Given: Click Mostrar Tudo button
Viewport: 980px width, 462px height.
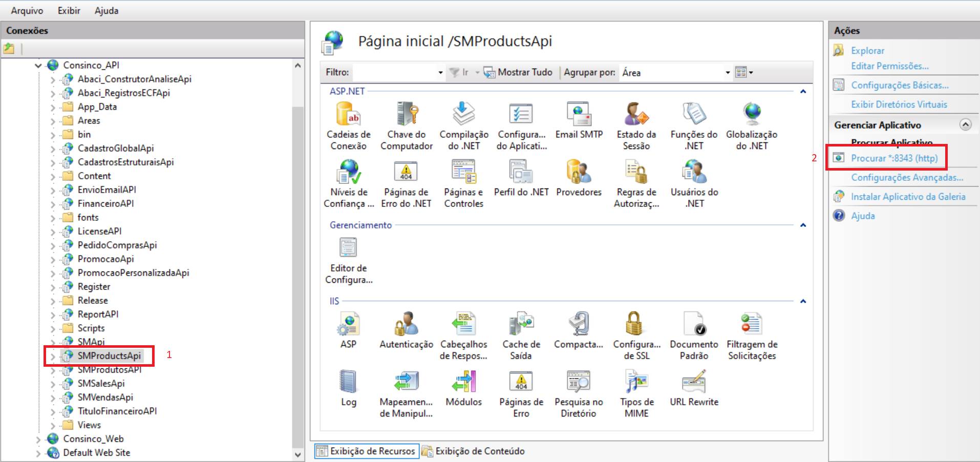Looking at the screenshot, I should pyautogui.click(x=518, y=72).
